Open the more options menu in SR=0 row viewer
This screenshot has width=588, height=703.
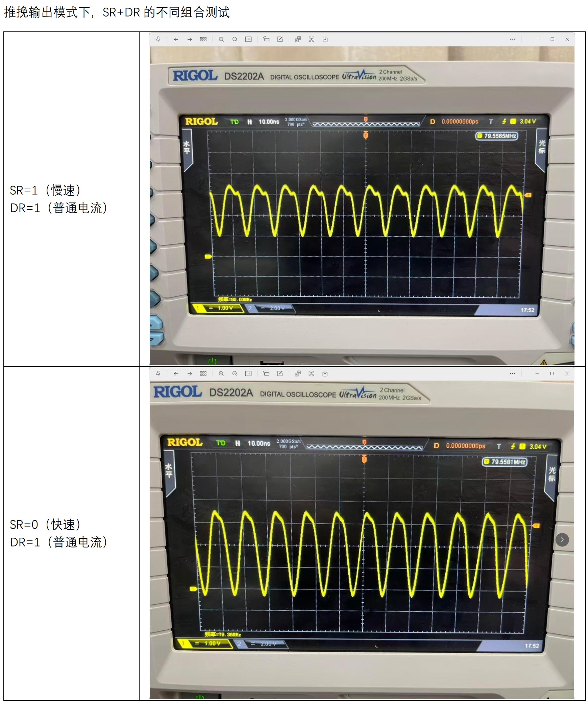pyautogui.click(x=512, y=373)
